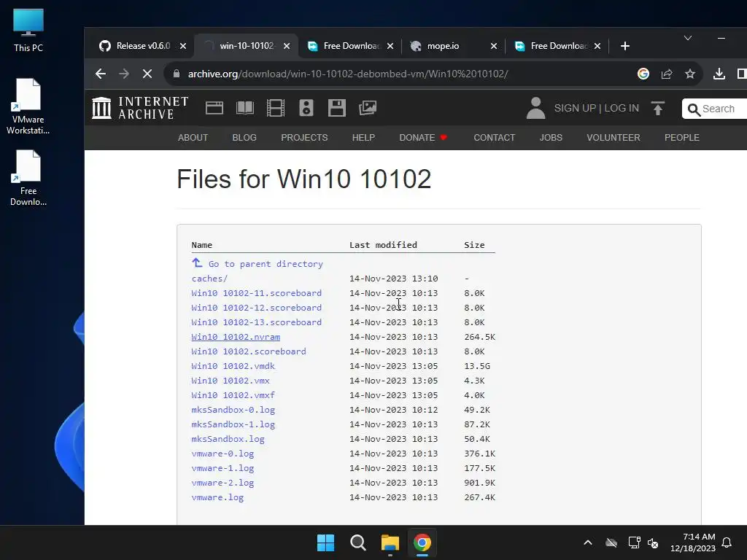The height and width of the screenshot is (560, 747).
Task: Open the caches/ folder link
Action: click(209, 279)
